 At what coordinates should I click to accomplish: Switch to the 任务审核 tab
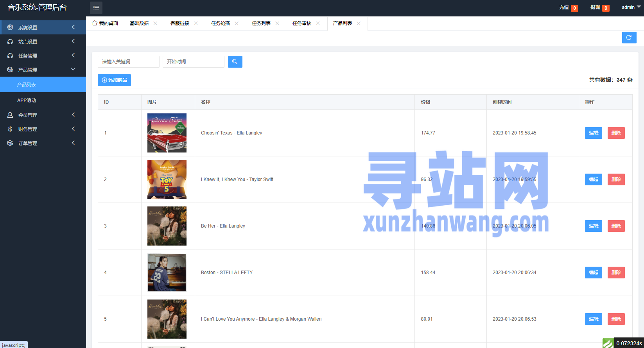click(x=302, y=23)
